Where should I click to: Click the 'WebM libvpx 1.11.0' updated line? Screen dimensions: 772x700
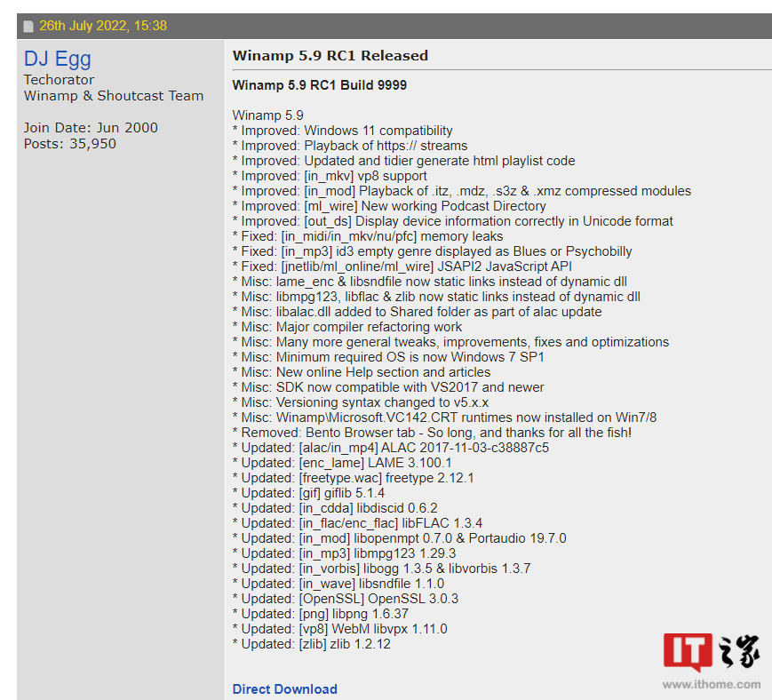[339, 629]
